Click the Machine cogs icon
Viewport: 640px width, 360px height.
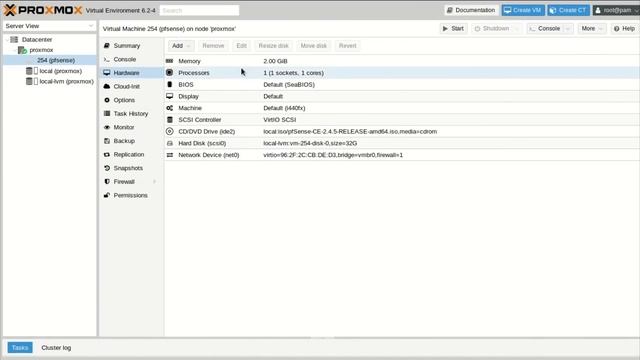pyautogui.click(x=169, y=108)
